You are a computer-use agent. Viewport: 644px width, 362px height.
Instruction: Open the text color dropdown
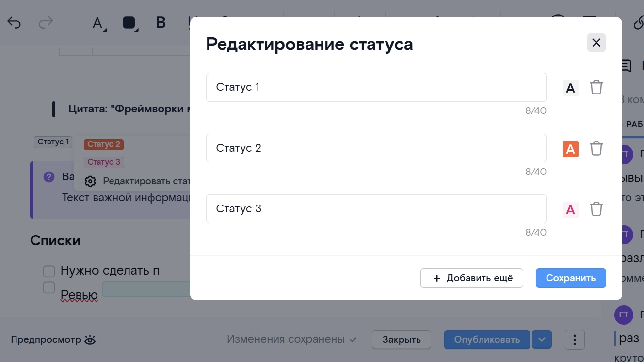point(99,23)
